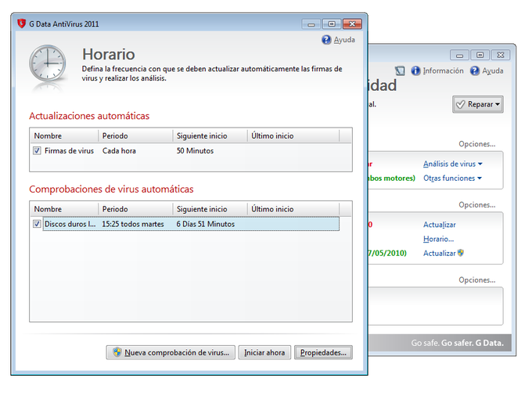The image size is (532, 393).
Task: Click the checkmark icon on Reparar button
Action: [460, 104]
